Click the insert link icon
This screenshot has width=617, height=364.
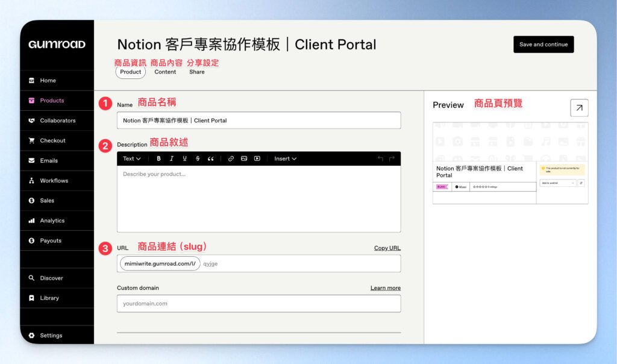(231, 158)
